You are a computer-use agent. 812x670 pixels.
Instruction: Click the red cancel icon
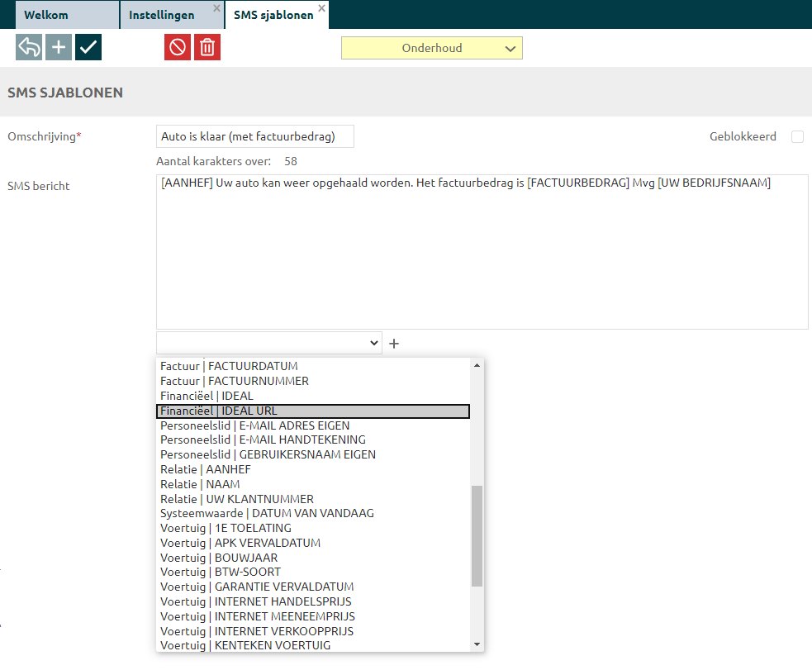pyautogui.click(x=178, y=47)
